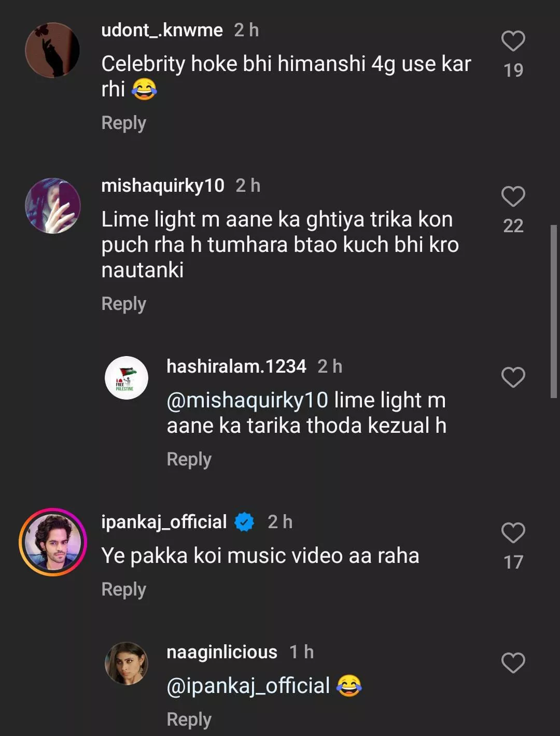Open the @mishaquirky10 mention link
The width and height of the screenshot is (560, 736).
pos(247,400)
